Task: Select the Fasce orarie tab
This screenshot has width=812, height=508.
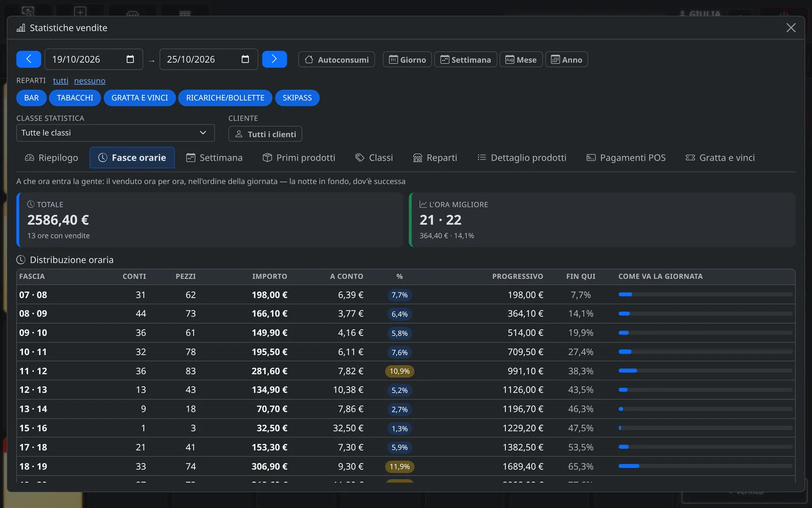Action: pyautogui.click(x=132, y=157)
